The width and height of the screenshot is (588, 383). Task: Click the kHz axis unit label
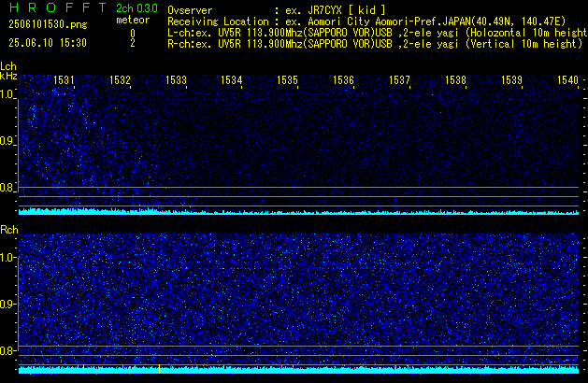click(8, 76)
